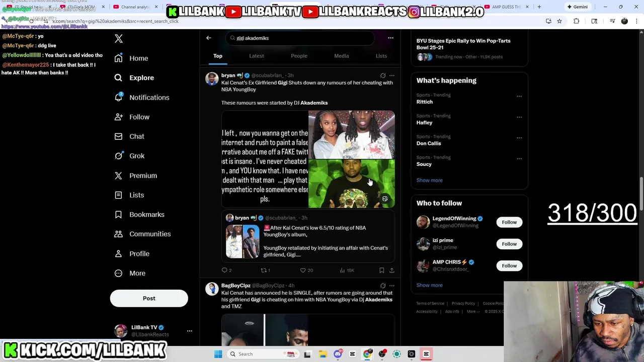Switch to the Media tab

(342, 56)
